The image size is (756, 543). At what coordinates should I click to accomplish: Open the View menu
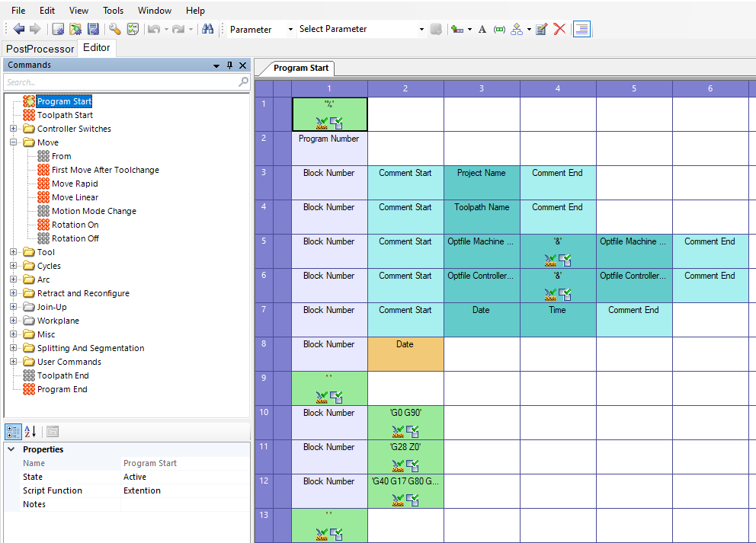pyautogui.click(x=78, y=10)
